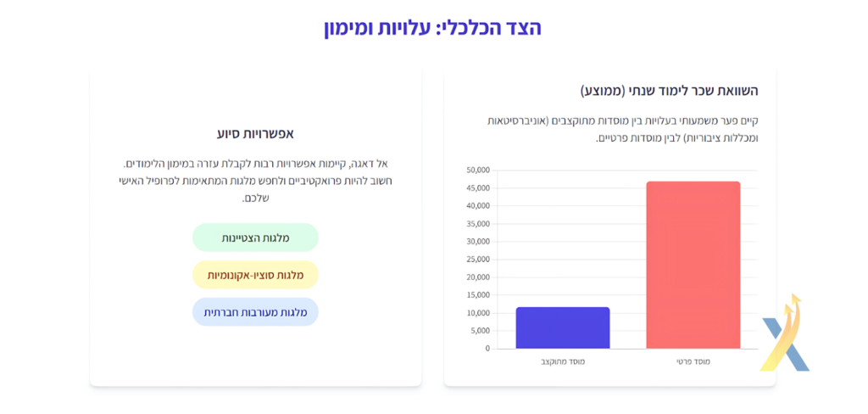Click the blue מוסד מתוקצב bar
The width and height of the screenshot is (868, 414).
coord(563,327)
